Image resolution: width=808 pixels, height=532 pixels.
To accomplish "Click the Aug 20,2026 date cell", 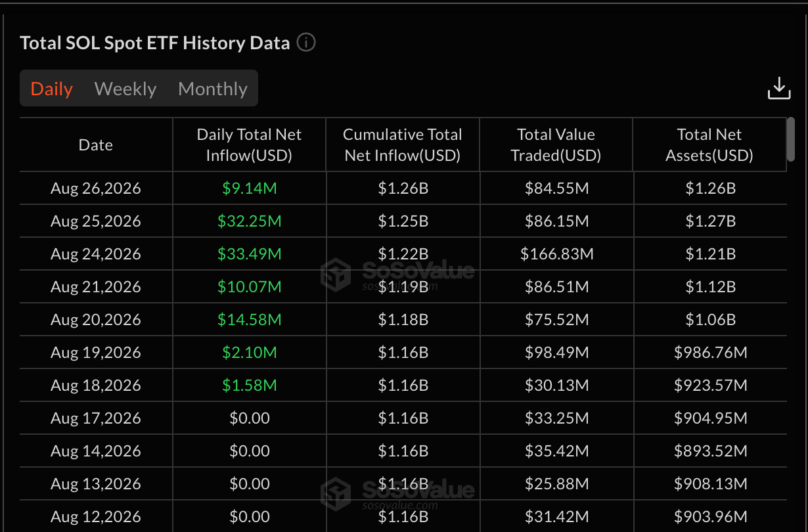I will click(x=96, y=320).
